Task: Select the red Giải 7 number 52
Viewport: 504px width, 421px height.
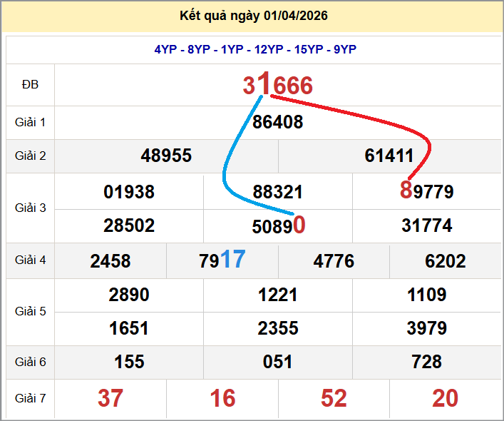Action: pos(334,398)
